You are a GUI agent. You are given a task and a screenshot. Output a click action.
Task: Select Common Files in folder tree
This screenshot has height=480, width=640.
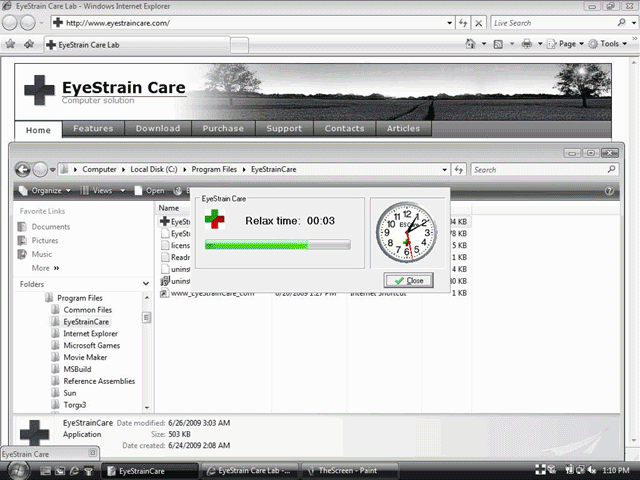click(x=87, y=310)
